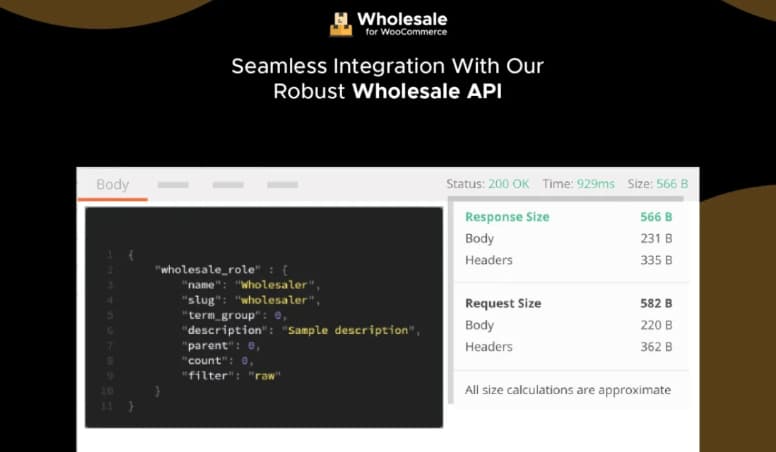Click the Response Size Body "231 B" value
Viewport: 776px width, 452px height.
pos(656,238)
